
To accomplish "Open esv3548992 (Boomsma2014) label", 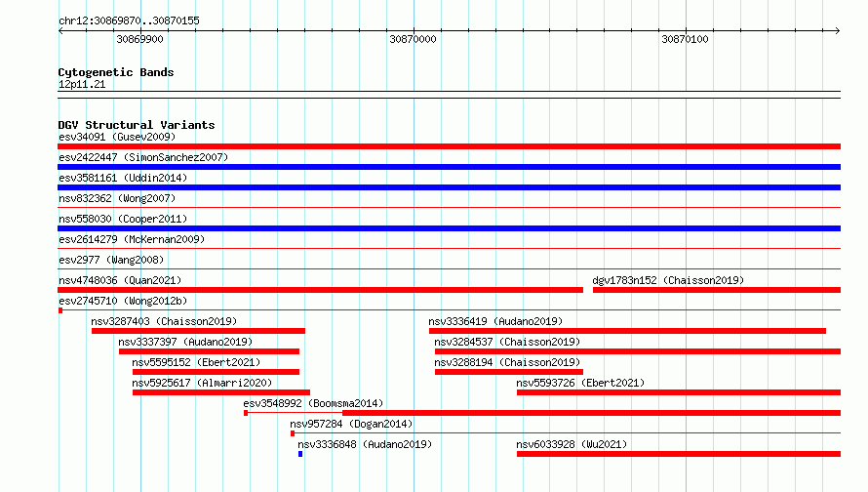I will pyautogui.click(x=313, y=403).
